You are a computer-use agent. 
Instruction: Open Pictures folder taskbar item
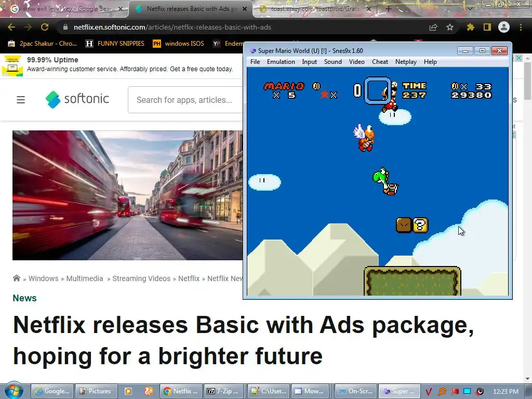pos(96,391)
